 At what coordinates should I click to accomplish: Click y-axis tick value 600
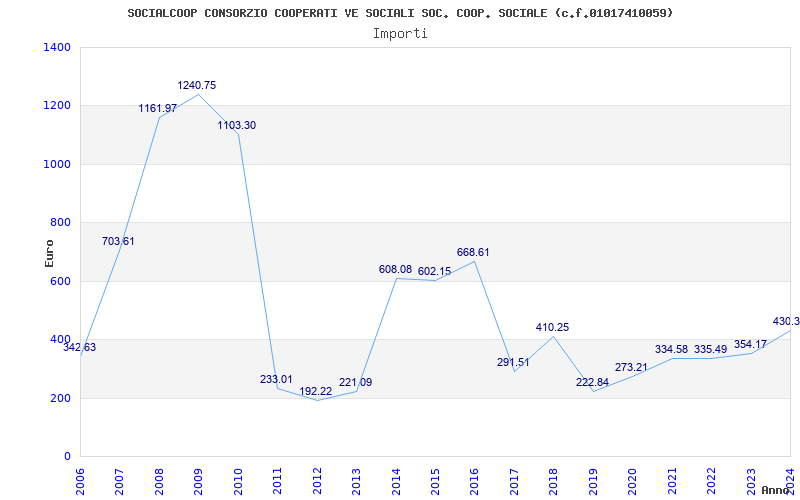click(63, 281)
